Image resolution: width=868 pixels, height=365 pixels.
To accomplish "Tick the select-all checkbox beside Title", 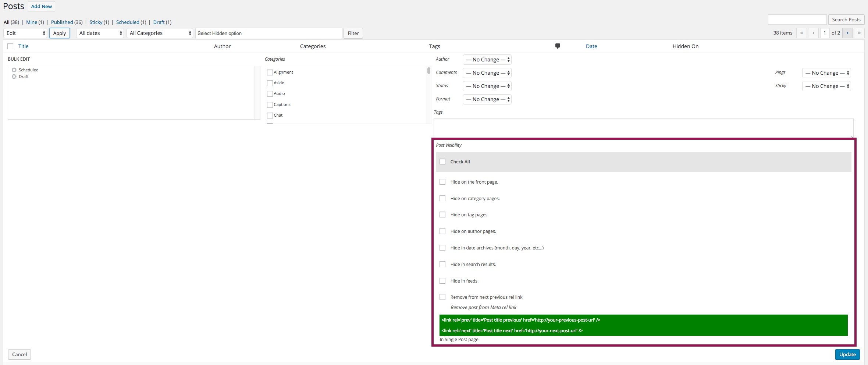I will point(10,46).
